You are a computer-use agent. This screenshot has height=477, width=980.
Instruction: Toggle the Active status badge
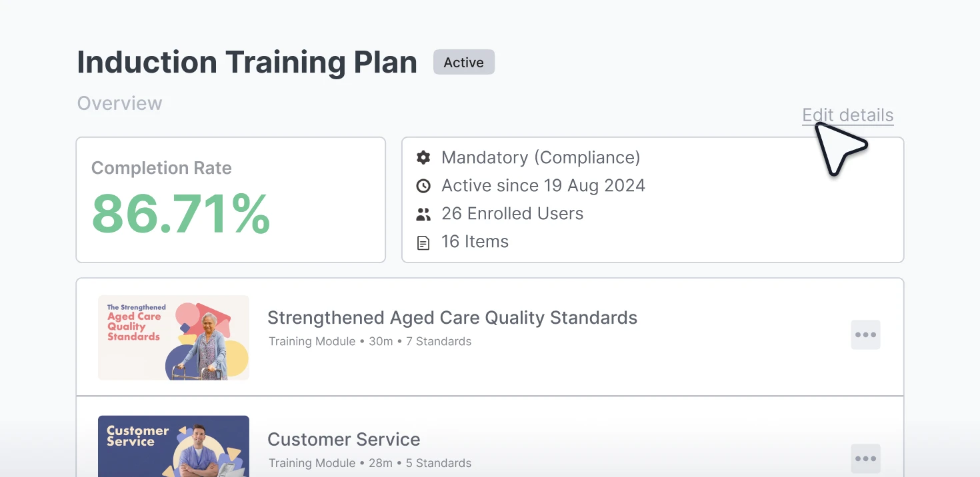(x=463, y=62)
